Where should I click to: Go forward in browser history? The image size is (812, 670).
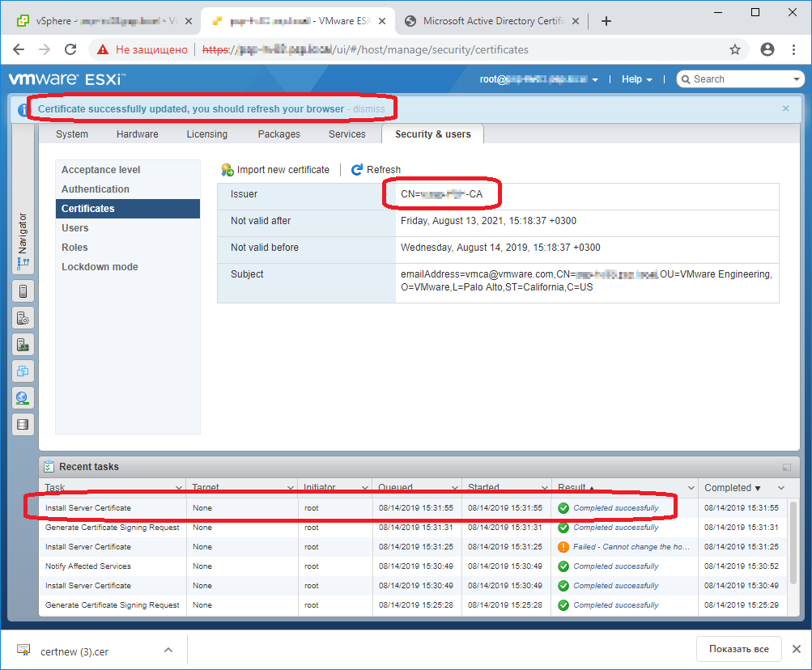click(45, 49)
